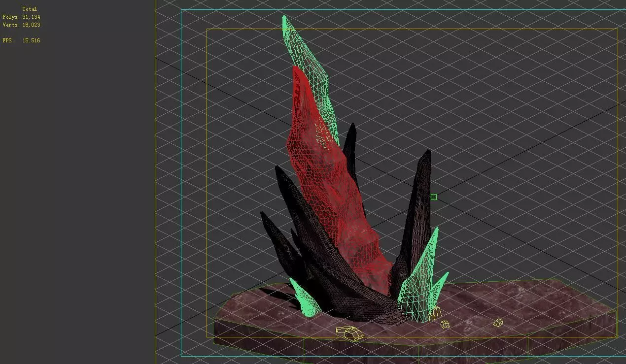The height and width of the screenshot is (364, 626).
Task: Click the small green square marker
Action: pyautogui.click(x=434, y=197)
